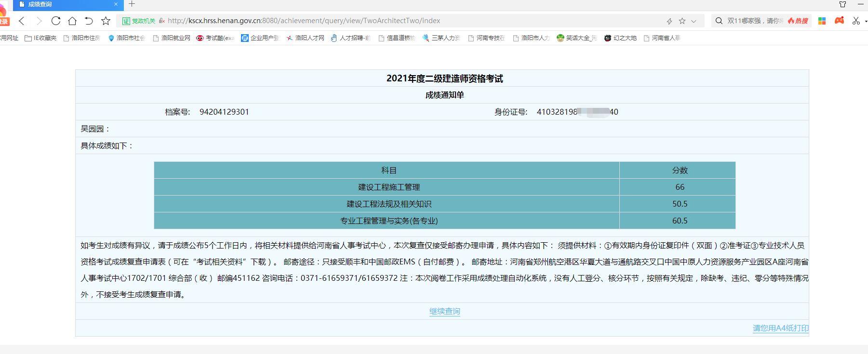Open a new tab with plus button
This screenshot has height=354, width=868.
point(132,4)
